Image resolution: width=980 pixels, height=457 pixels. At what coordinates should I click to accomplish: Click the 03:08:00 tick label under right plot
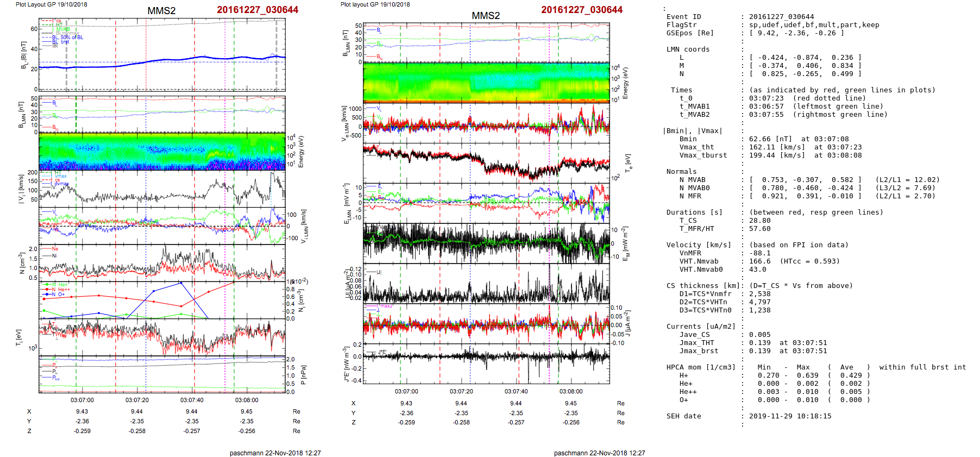point(571,391)
